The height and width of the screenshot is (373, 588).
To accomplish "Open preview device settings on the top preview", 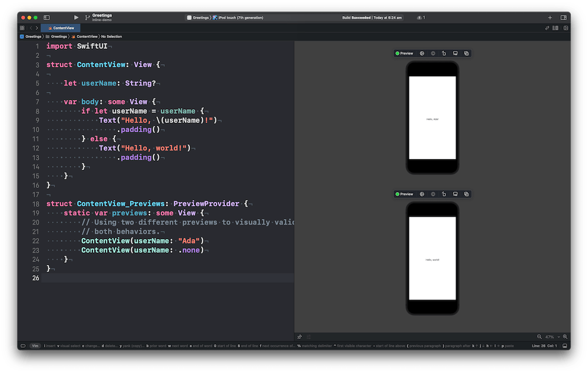I will 455,53.
